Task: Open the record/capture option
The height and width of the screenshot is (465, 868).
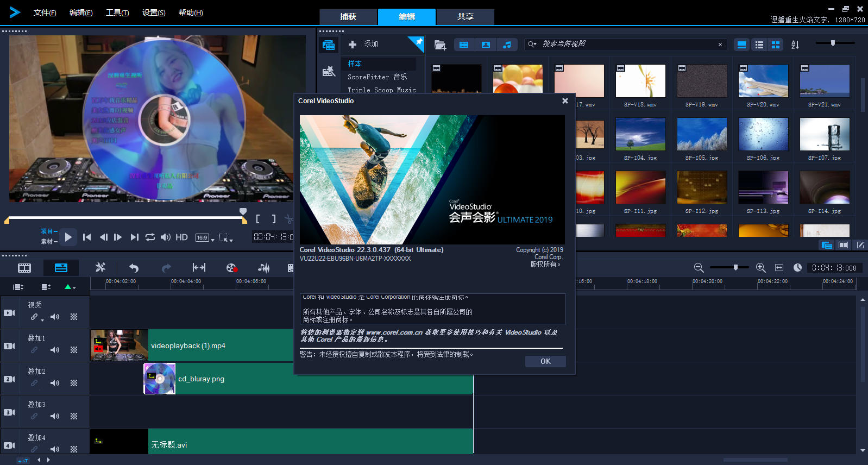Action: click(231, 268)
